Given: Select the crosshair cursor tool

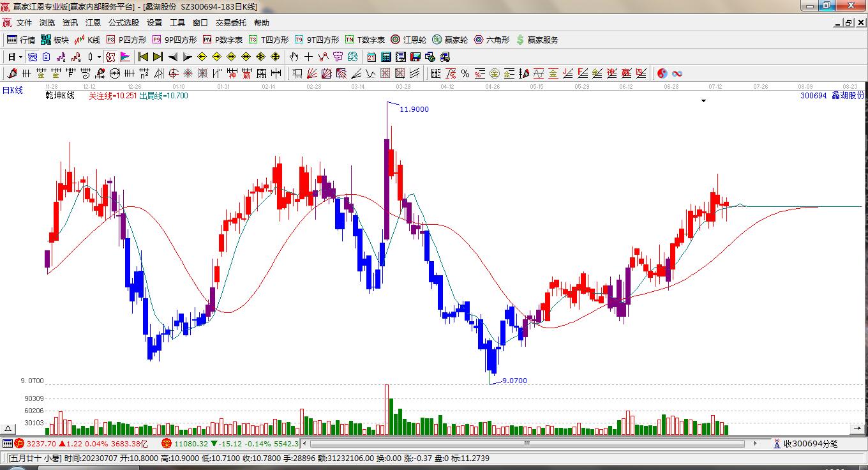Looking at the screenshot, I should tap(309, 57).
